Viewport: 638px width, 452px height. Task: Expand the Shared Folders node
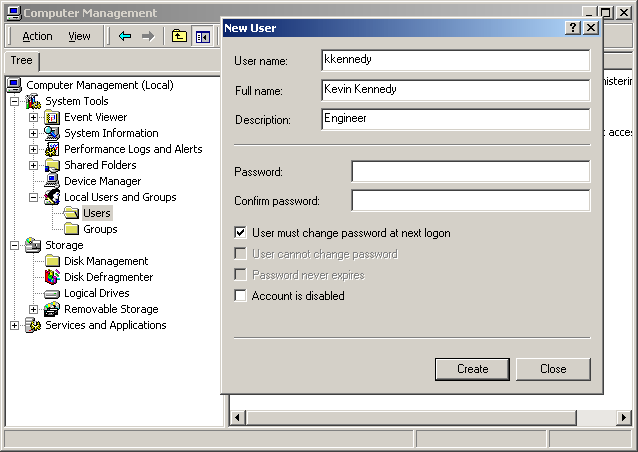pos(33,165)
